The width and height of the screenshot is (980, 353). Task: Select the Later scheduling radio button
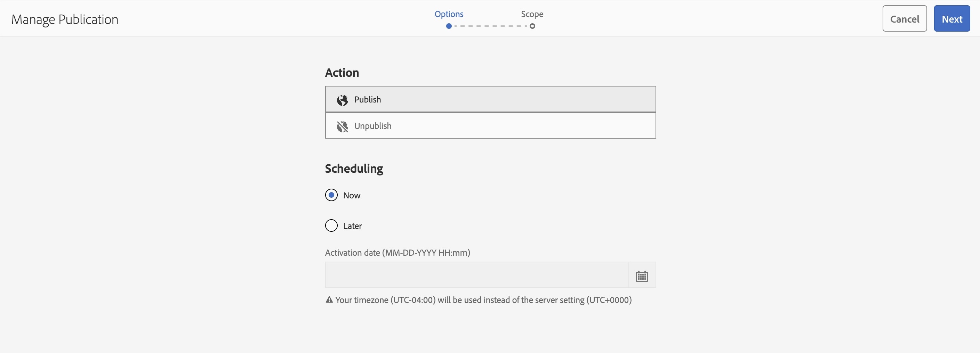(x=331, y=226)
